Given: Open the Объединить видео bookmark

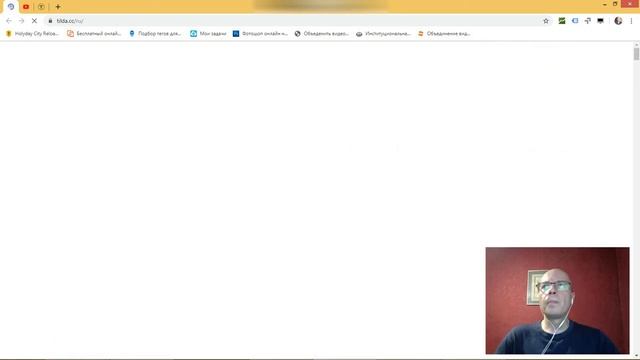Looking at the screenshot, I should (322, 33).
